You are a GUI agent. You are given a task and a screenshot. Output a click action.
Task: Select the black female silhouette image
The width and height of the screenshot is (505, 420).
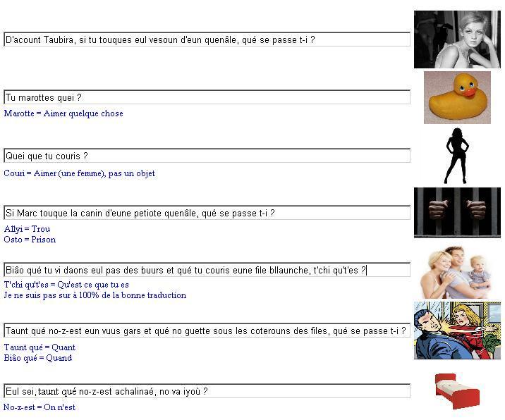[x=457, y=156]
